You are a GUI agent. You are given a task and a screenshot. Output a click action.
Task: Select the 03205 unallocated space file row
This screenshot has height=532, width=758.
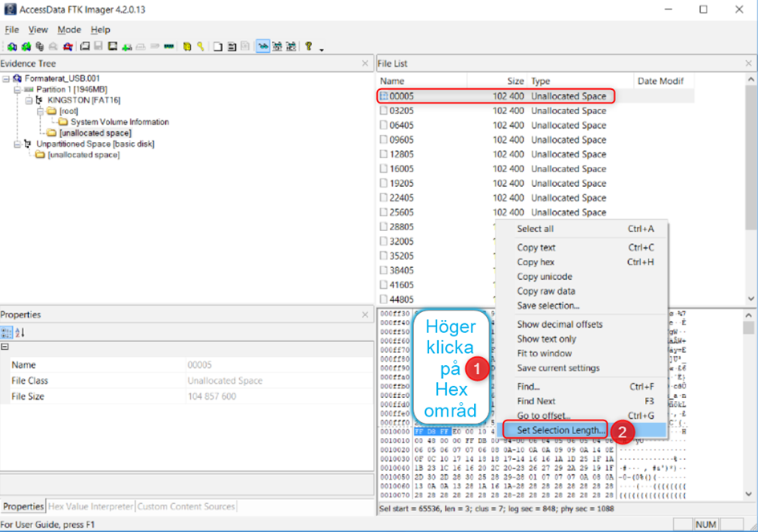[x=401, y=111]
